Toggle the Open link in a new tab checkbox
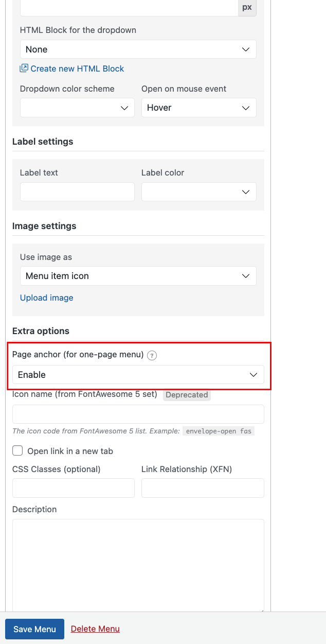This screenshot has width=326, height=644. [17, 451]
